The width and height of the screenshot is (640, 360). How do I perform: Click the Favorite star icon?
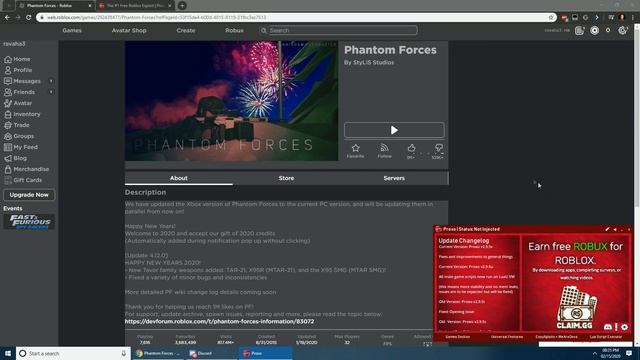coord(356,148)
